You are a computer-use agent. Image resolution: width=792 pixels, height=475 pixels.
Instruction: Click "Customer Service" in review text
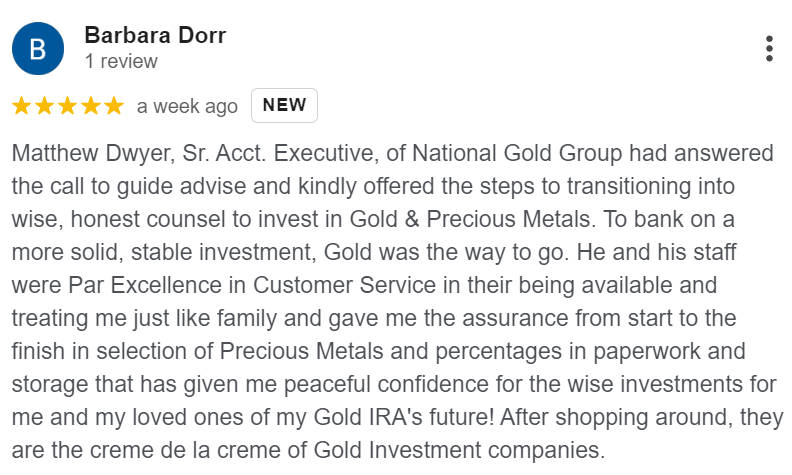[344, 285]
